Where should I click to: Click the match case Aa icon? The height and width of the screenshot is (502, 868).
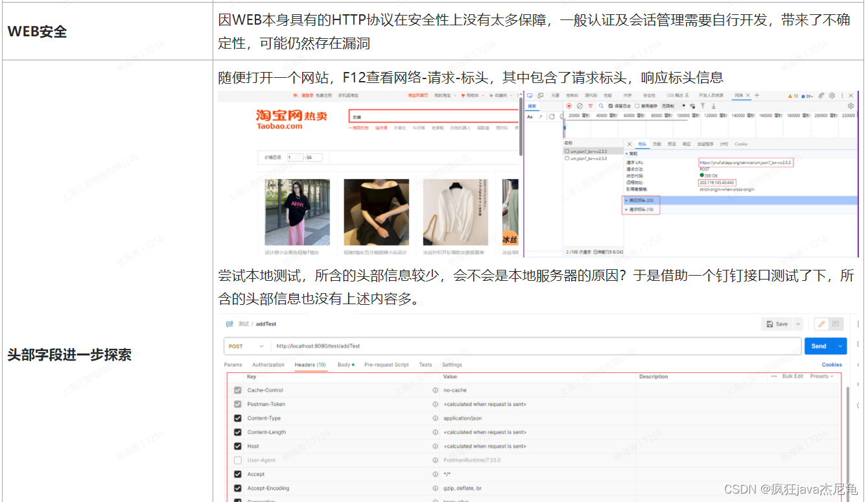click(530, 117)
